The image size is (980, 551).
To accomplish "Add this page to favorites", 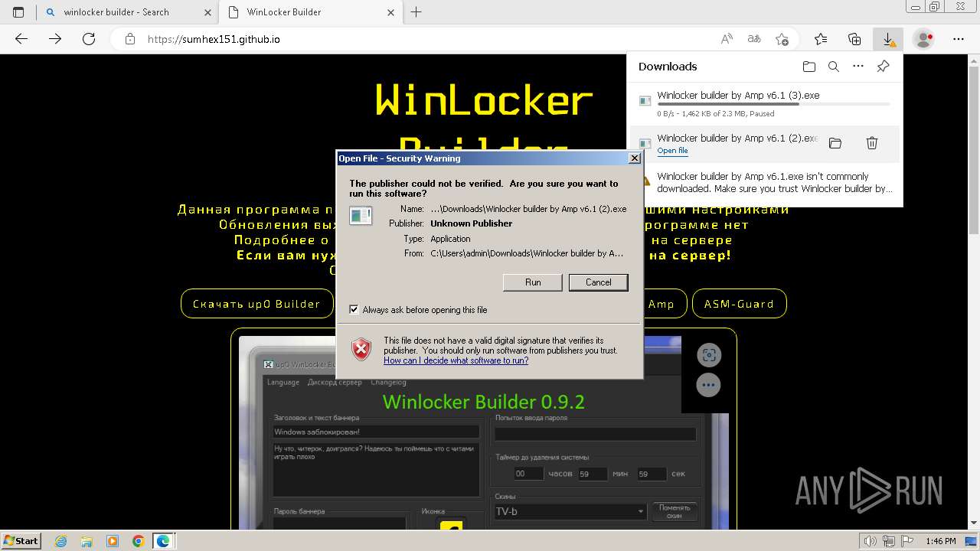I will click(x=782, y=39).
